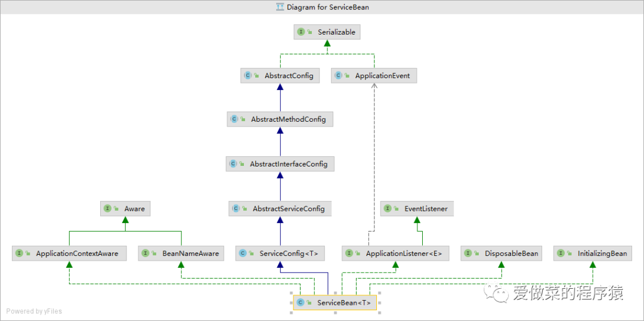Image resolution: width=644 pixels, height=321 pixels.
Task: Click the visibility lock icon on ServiceBean<T>
Action: (309, 303)
